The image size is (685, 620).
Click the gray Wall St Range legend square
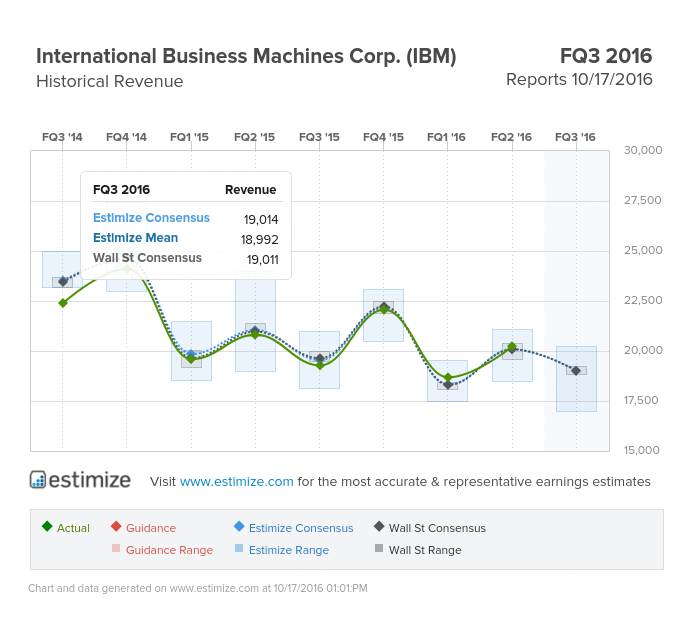tap(379, 548)
